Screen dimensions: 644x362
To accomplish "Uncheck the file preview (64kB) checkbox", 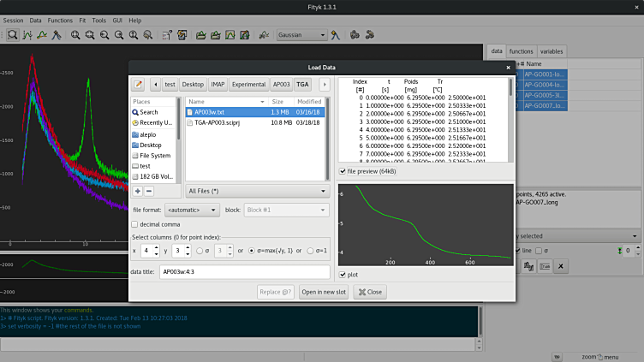I will coord(343,171).
